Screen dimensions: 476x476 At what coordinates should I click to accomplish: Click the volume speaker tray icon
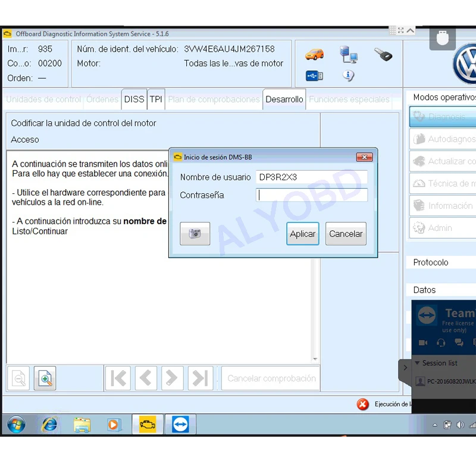coord(460,425)
